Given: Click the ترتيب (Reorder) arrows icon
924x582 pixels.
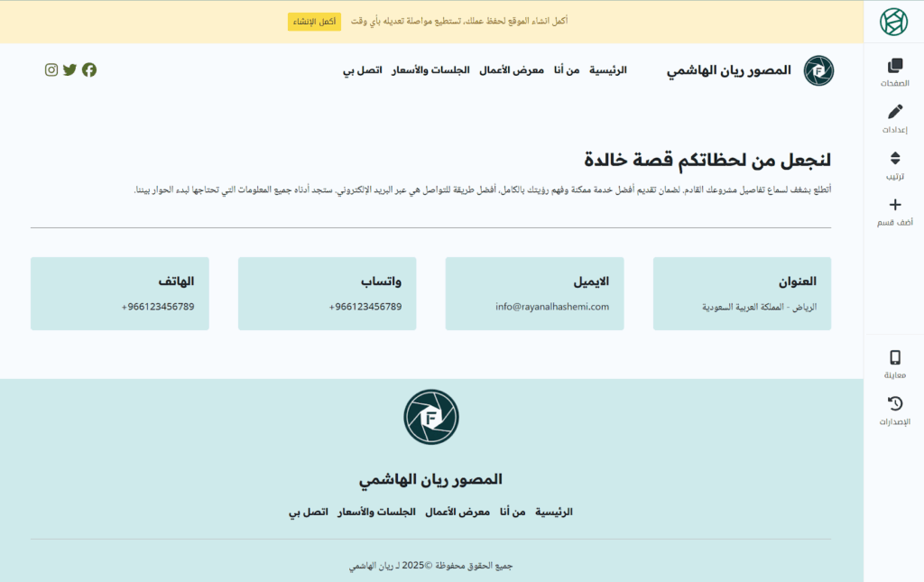Looking at the screenshot, I should (x=894, y=159).
